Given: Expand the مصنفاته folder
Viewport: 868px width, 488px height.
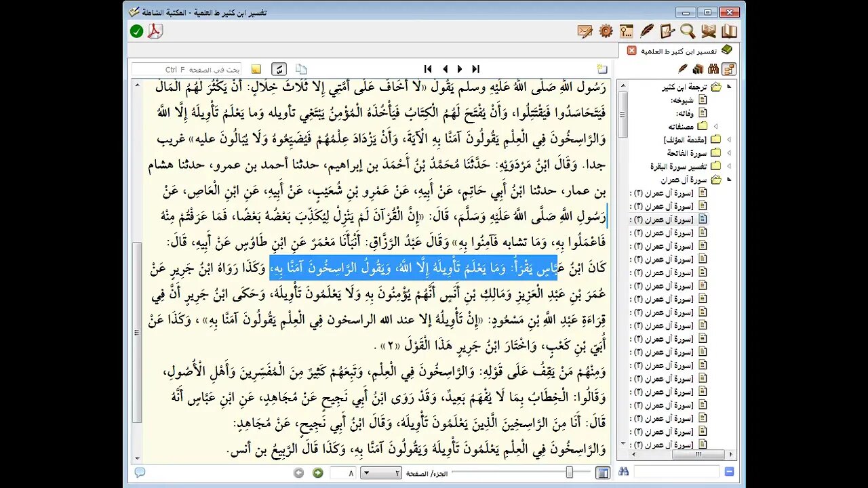Looking at the screenshot, I should 715,127.
